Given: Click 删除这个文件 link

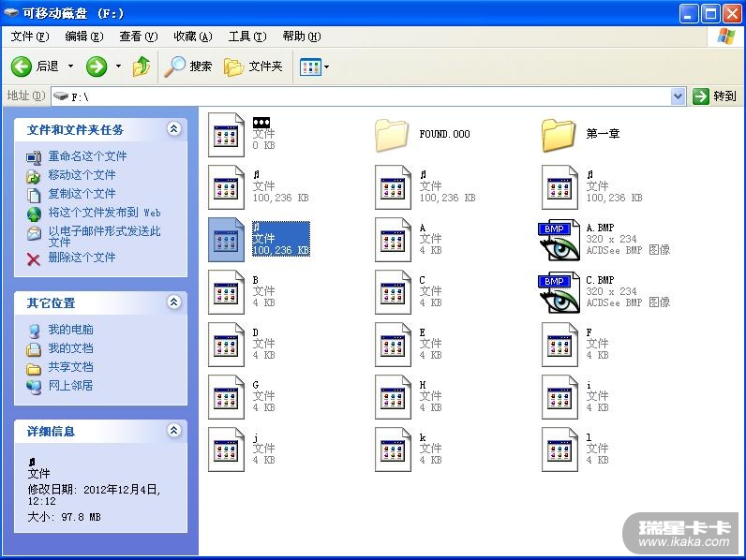Looking at the screenshot, I should [x=82, y=258].
